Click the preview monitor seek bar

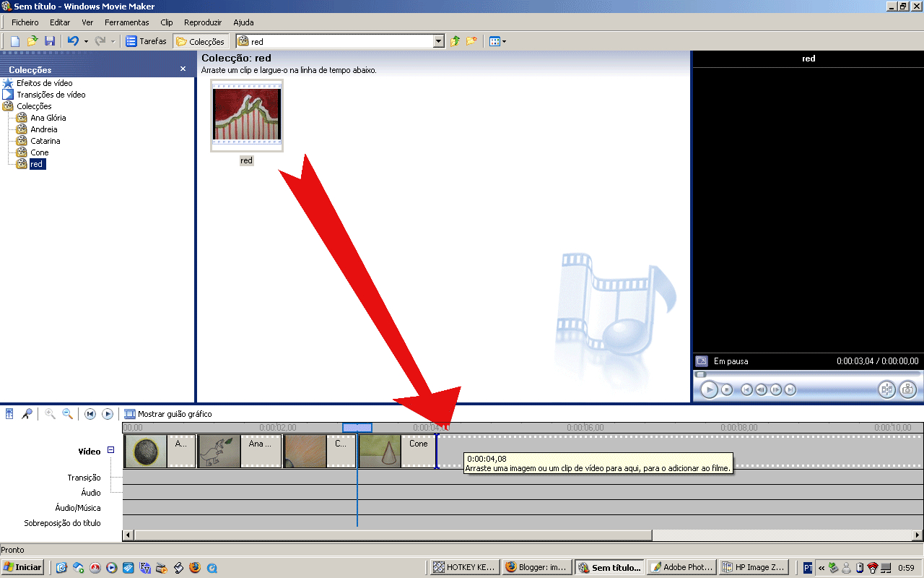point(808,374)
